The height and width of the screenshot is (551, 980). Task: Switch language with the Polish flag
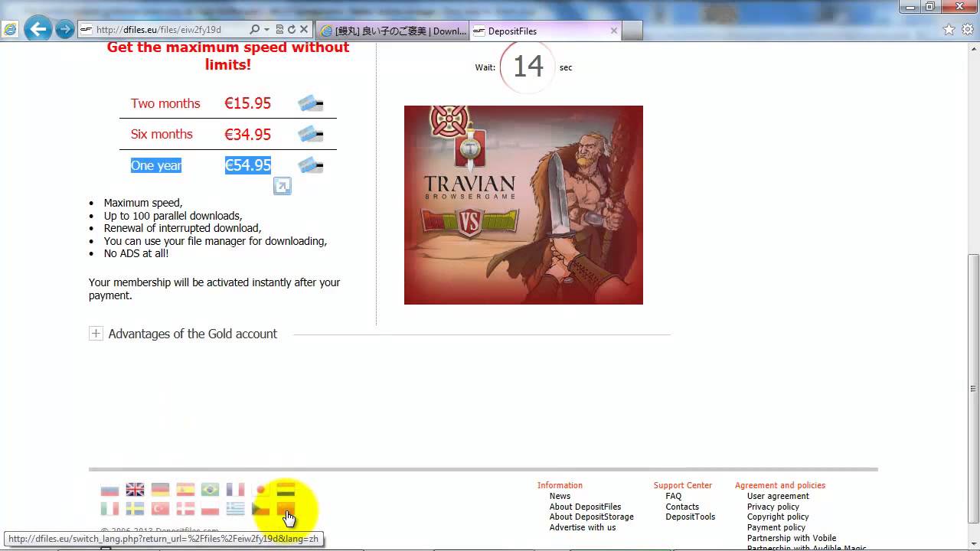click(210, 509)
